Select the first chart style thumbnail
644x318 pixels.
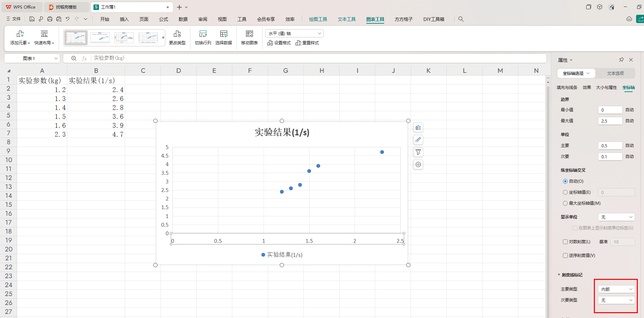pyautogui.click(x=76, y=37)
